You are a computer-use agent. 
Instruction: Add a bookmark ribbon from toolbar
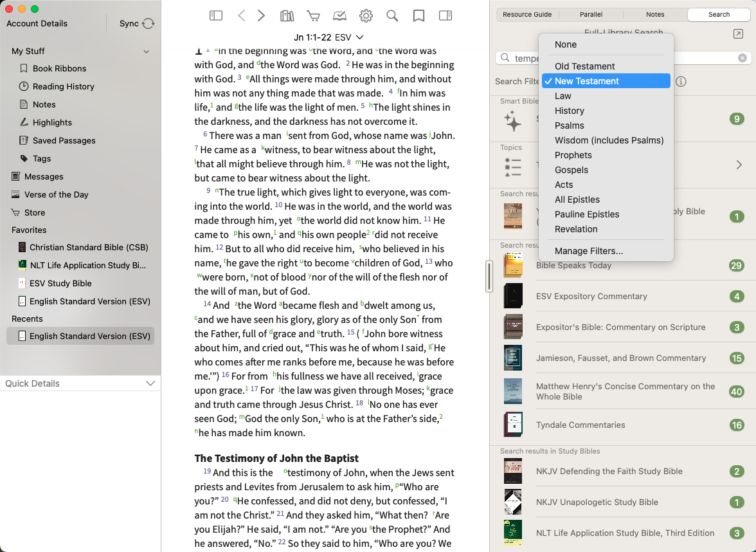pos(419,15)
